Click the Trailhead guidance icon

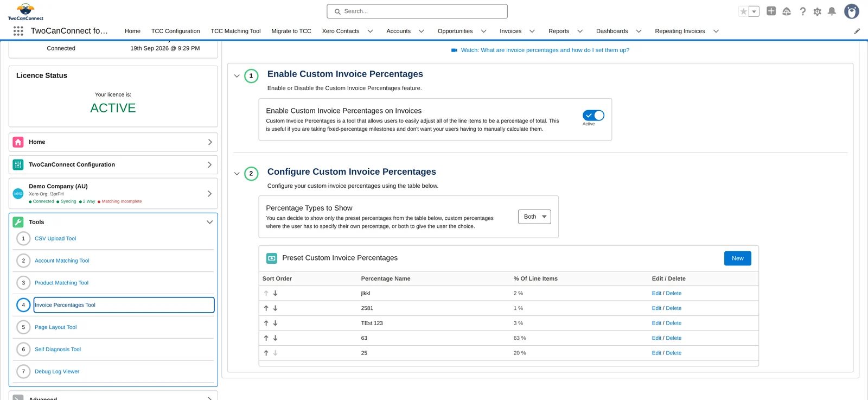point(787,11)
